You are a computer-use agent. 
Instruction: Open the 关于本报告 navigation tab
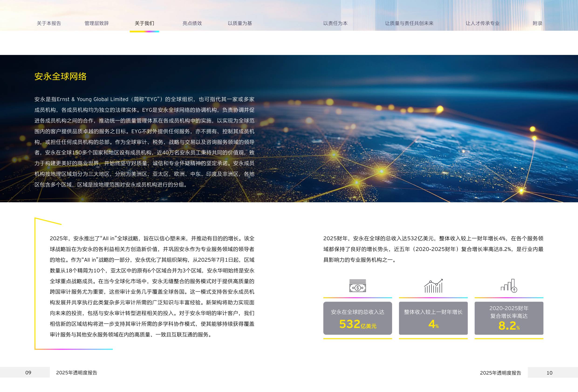tap(49, 23)
